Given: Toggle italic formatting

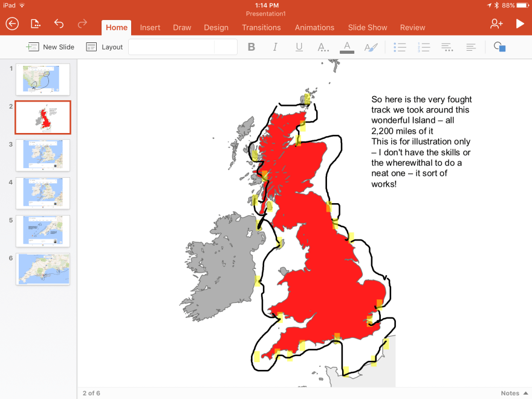Looking at the screenshot, I should click(275, 47).
